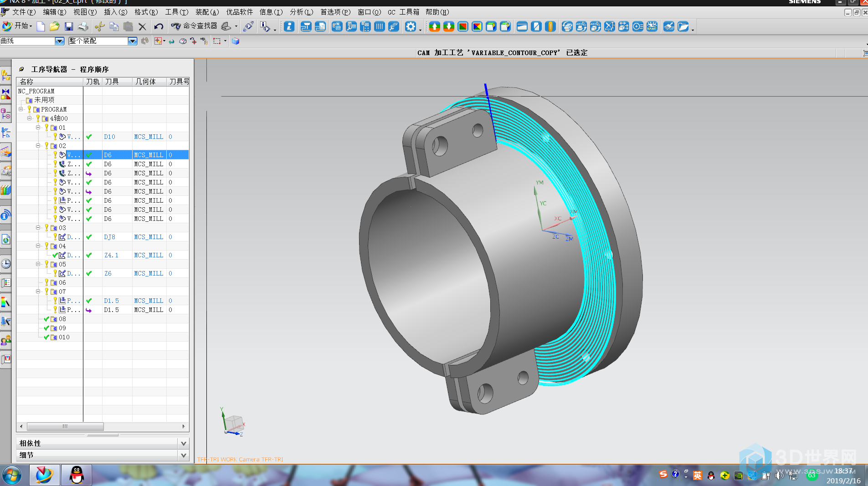Select the DJ8 operation row in group 03

103,237
